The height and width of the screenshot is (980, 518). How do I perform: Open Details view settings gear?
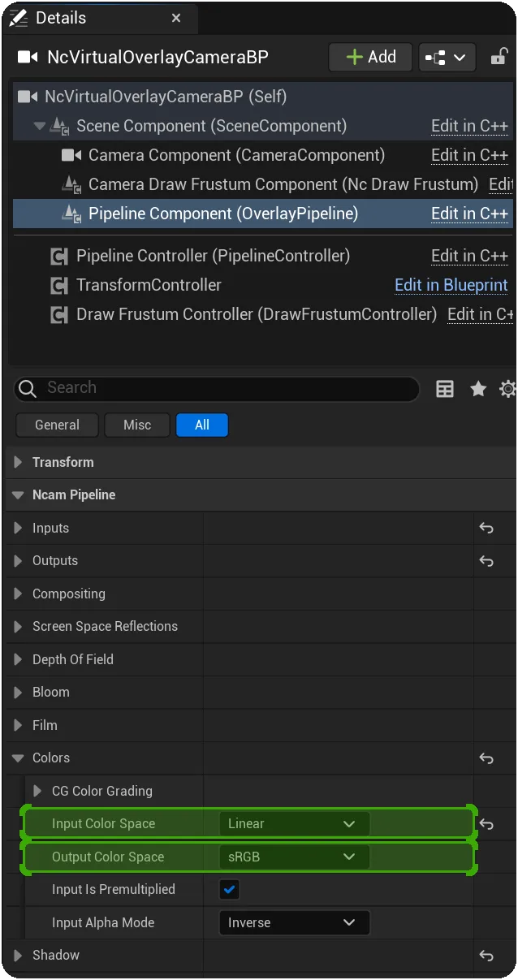click(x=508, y=389)
